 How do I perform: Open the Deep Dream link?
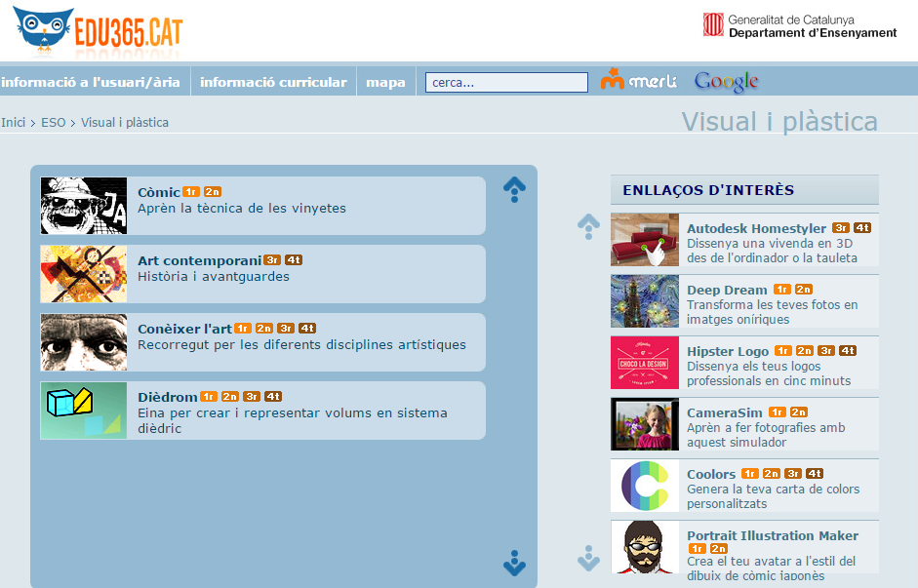coord(727,290)
